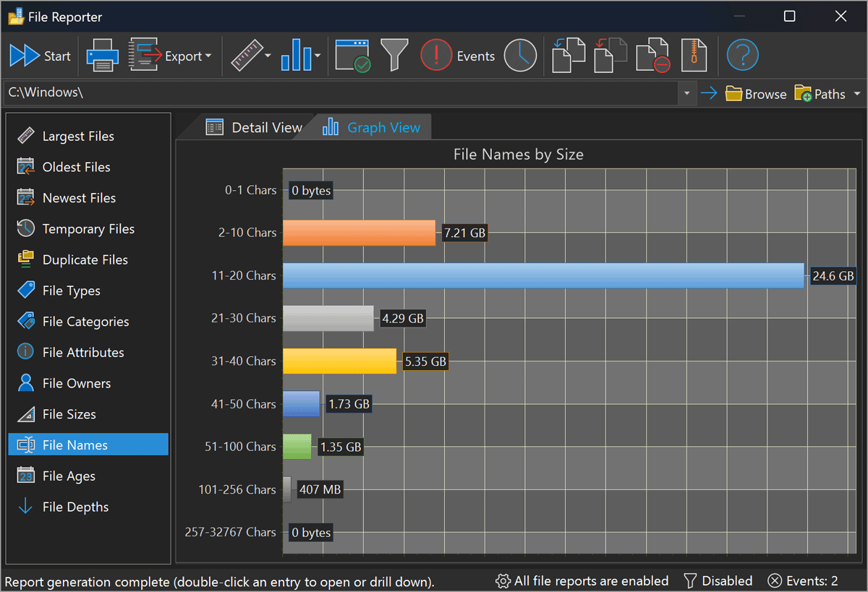Screen dimensions: 868x592
Task: Select the Graph View tab
Action: [372, 128]
